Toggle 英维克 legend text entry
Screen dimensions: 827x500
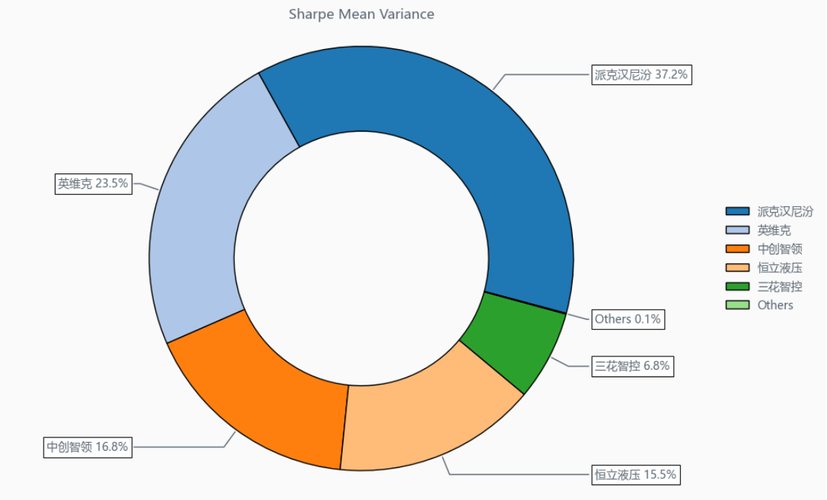(x=774, y=230)
